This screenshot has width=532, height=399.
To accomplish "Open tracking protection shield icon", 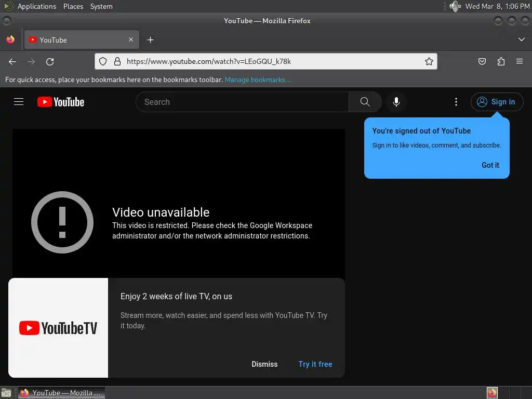I will coord(103,61).
